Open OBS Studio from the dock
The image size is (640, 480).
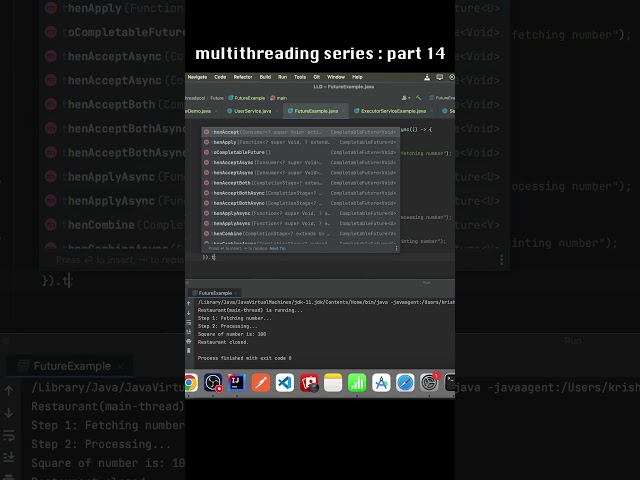213,383
